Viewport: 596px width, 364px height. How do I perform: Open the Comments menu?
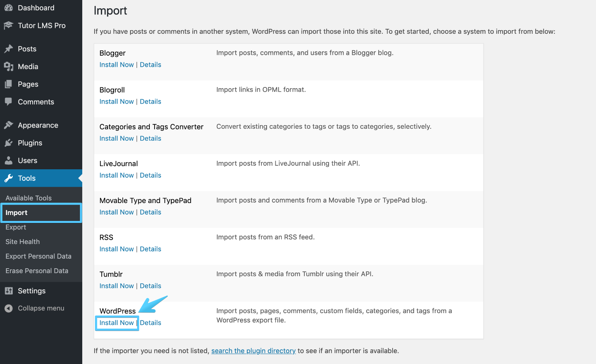tap(36, 102)
